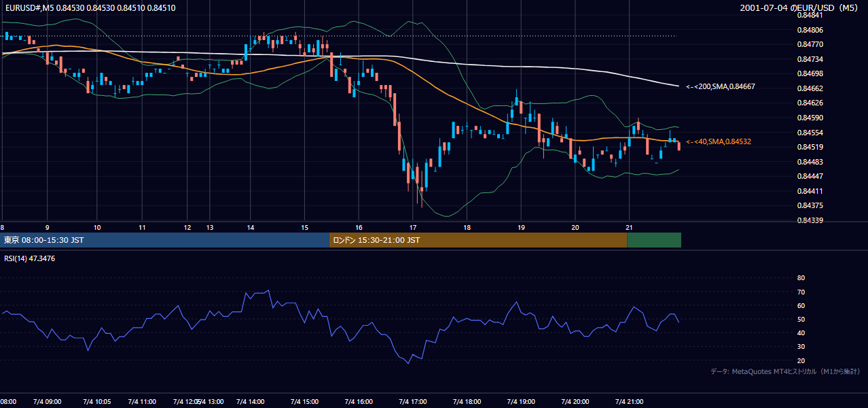Click bottom time label 7/4 18:00
Screen dimensions: 868x408
(467, 402)
